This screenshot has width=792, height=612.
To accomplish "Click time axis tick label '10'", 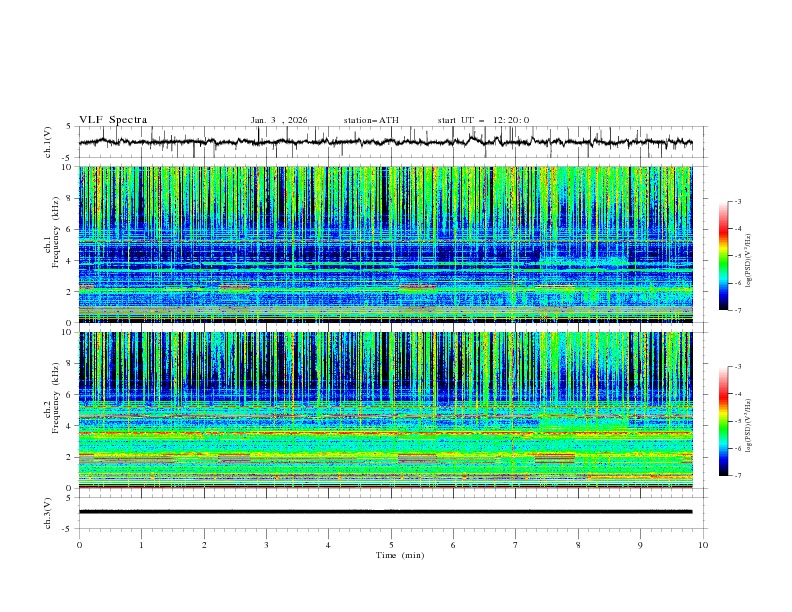I will [x=703, y=545].
